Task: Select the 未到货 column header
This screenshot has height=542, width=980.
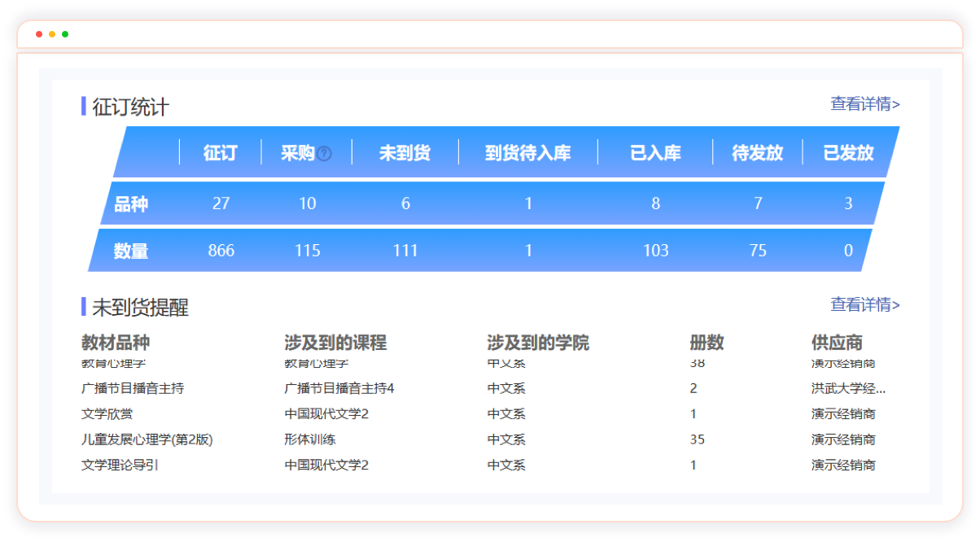Action: [x=405, y=153]
